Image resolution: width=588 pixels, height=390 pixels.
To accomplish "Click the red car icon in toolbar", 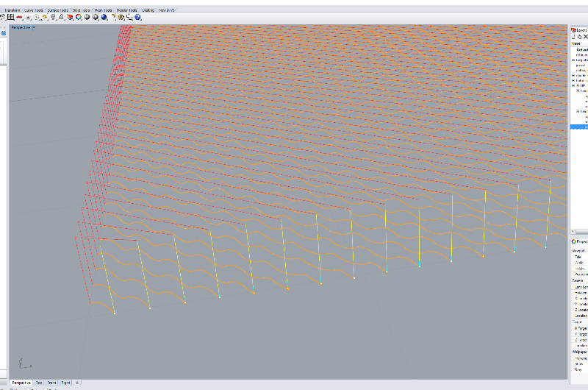I will pyautogui.click(x=20, y=17).
